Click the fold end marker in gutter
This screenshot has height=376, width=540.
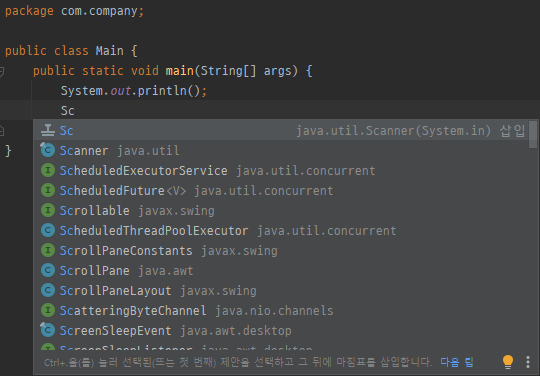(2, 130)
